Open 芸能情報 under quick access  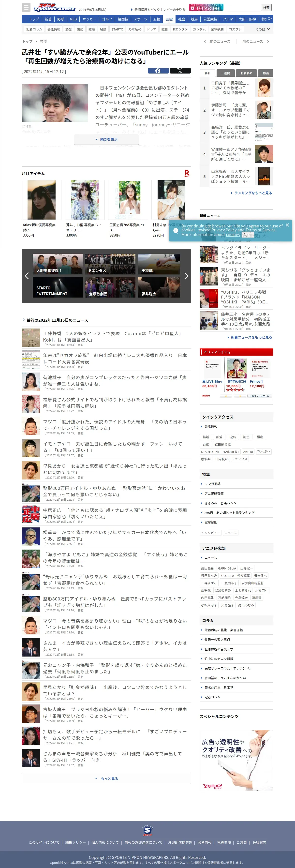211,427
